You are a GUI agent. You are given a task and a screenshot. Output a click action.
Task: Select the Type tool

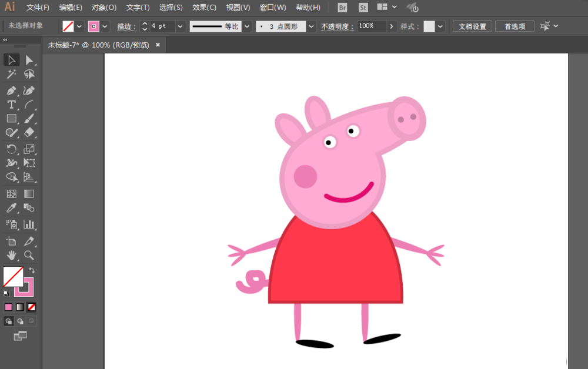[x=12, y=105]
